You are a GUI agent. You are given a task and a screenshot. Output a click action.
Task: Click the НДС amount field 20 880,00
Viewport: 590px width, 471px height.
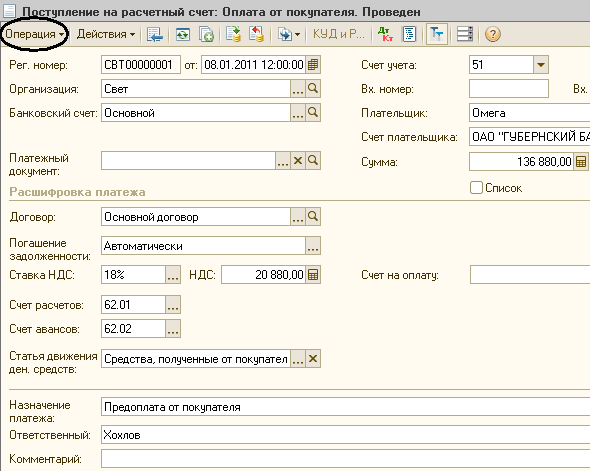point(263,275)
